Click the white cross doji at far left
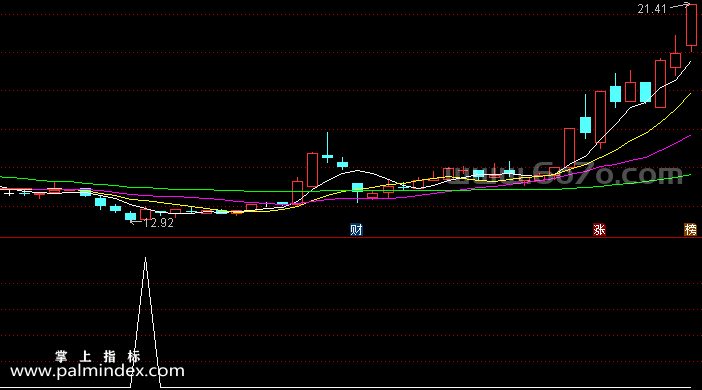702x390 pixels. [9, 193]
